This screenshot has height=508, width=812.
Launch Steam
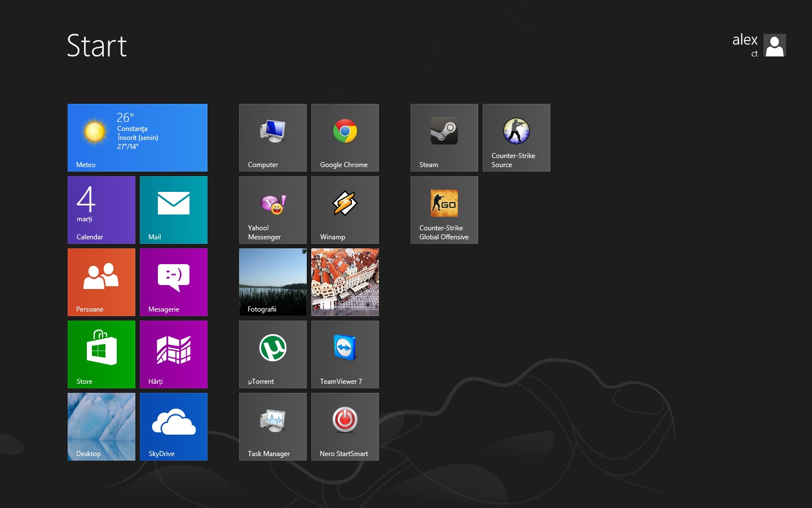click(444, 138)
